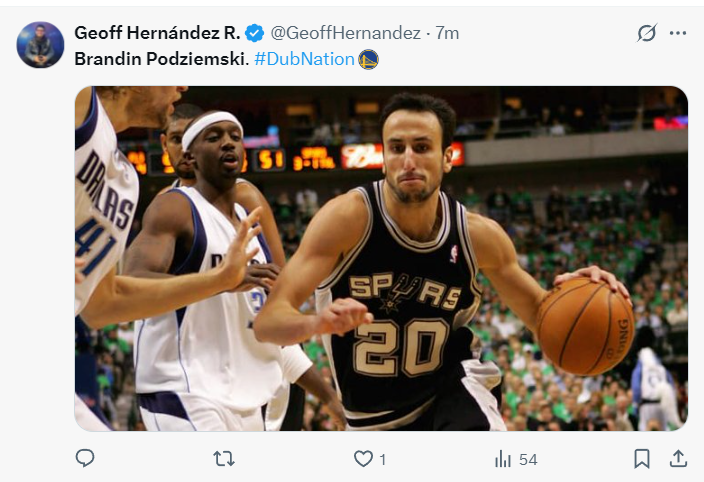This screenshot has width=704, height=482.
Task: Toggle the bookmark icon
Action: (642, 459)
